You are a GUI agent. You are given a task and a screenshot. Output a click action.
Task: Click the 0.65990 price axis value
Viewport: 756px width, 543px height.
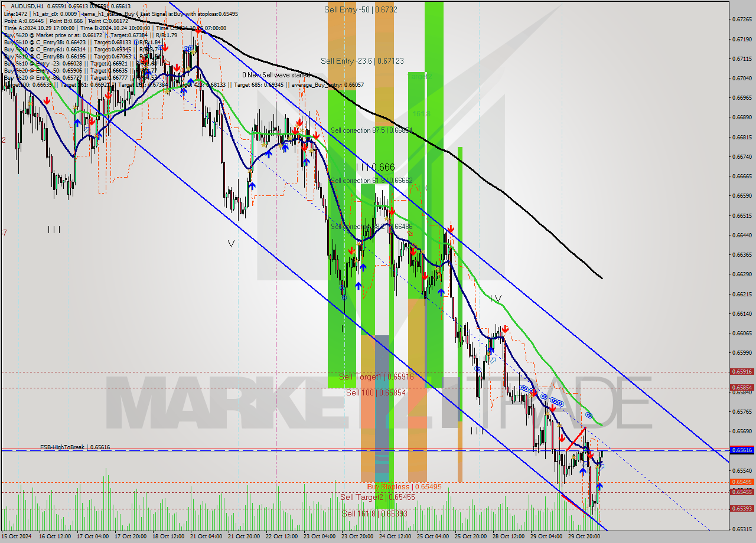742,352
